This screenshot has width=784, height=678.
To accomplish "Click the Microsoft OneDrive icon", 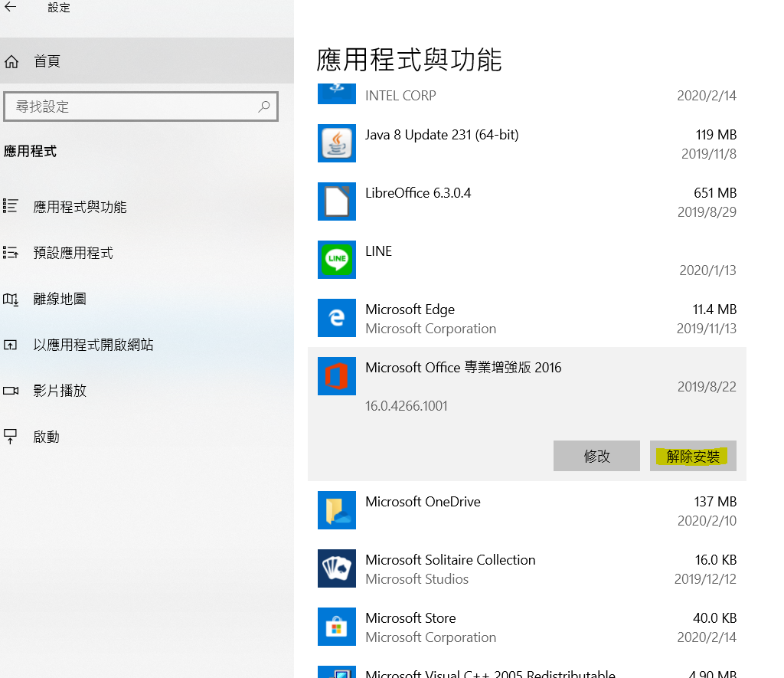I will coord(337,510).
